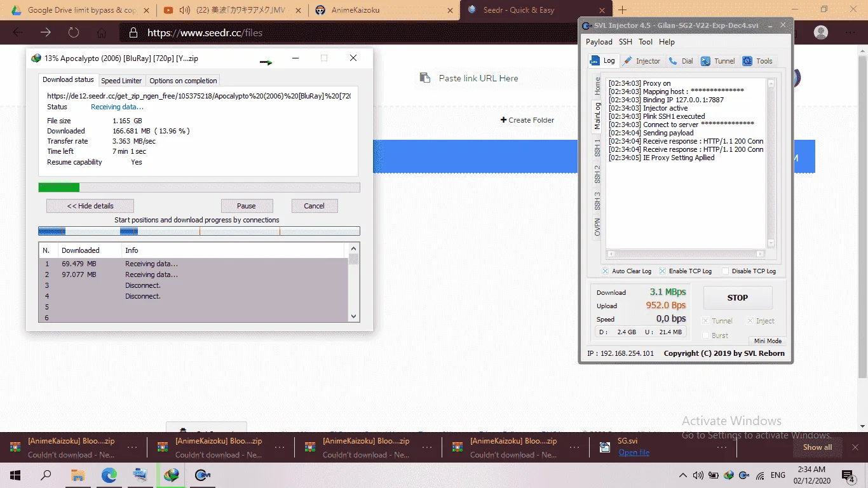Open the Help menu in SVL Injector
Screen dimensions: 868x488
click(667, 42)
